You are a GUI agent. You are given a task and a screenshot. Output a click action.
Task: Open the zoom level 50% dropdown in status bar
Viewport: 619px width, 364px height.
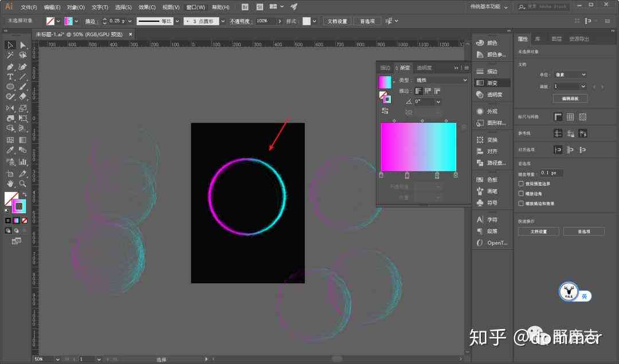(x=58, y=359)
